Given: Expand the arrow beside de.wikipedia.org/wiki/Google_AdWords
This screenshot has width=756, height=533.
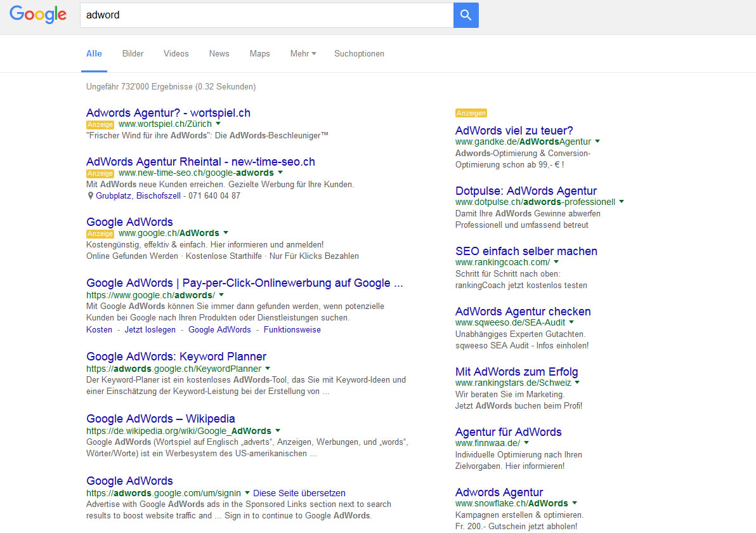Looking at the screenshot, I should click(278, 431).
